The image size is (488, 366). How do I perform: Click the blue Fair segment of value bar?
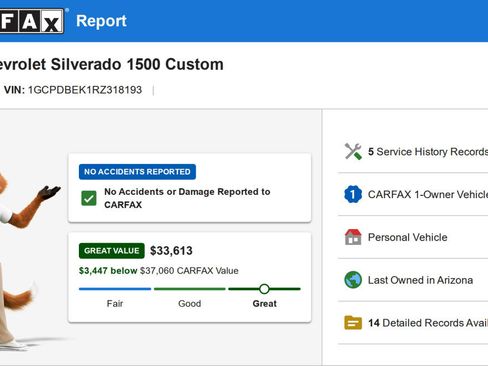115,289
